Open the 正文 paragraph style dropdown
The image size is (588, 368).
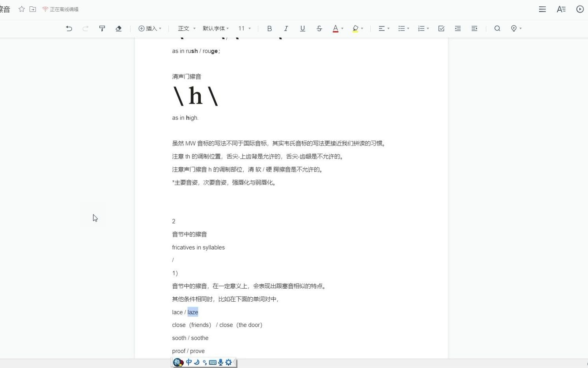point(187,28)
